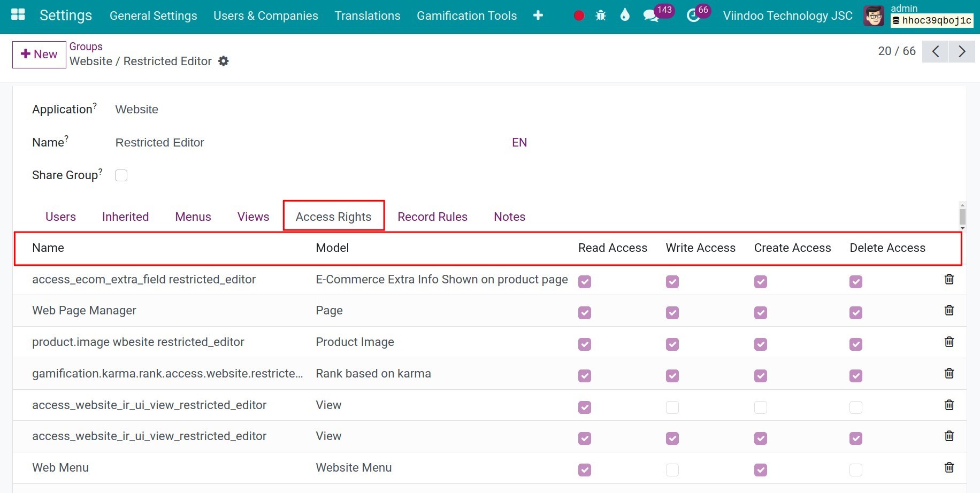The image size is (980, 493).
Task: Switch to the Menus tab
Action: coord(193,217)
